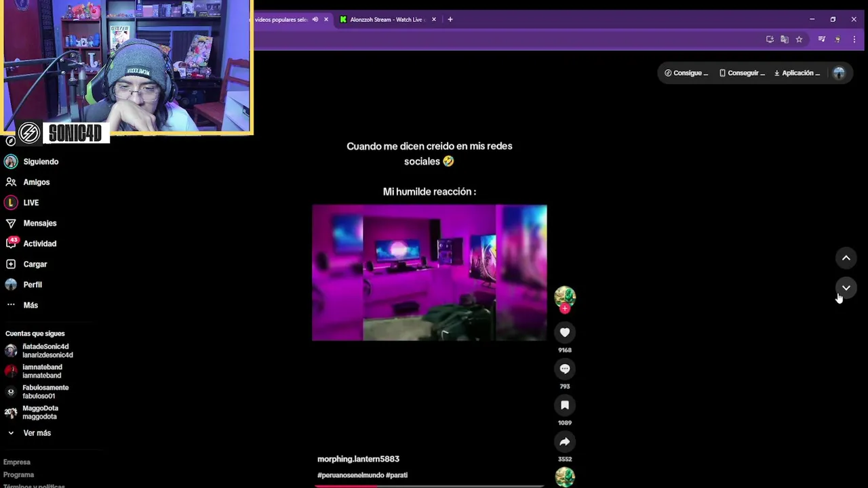Click the 1089 saves count
The width and height of the screenshot is (868, 488).
point(565,423)
